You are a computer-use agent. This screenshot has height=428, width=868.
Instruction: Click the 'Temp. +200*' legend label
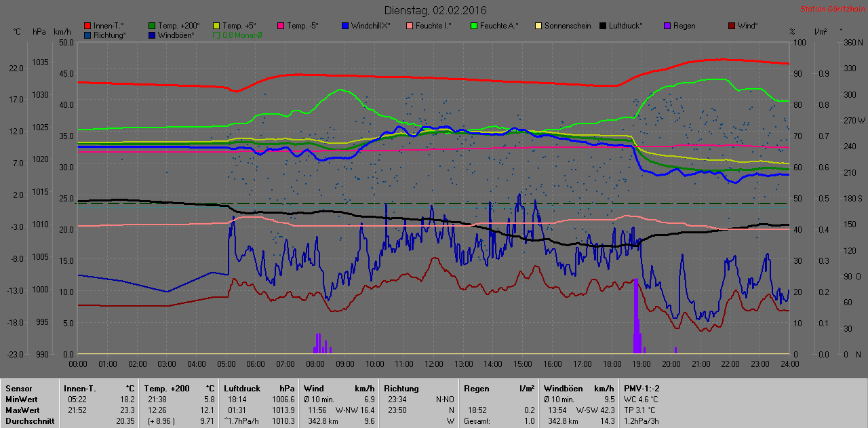[x=179, y=26]
